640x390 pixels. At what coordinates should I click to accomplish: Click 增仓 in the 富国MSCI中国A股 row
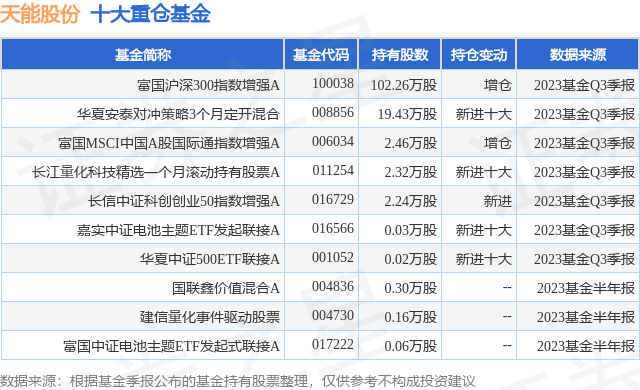498,143
